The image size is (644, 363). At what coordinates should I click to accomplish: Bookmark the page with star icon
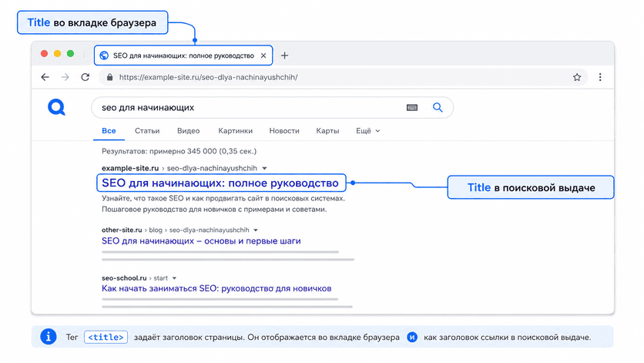pos(577,77)
